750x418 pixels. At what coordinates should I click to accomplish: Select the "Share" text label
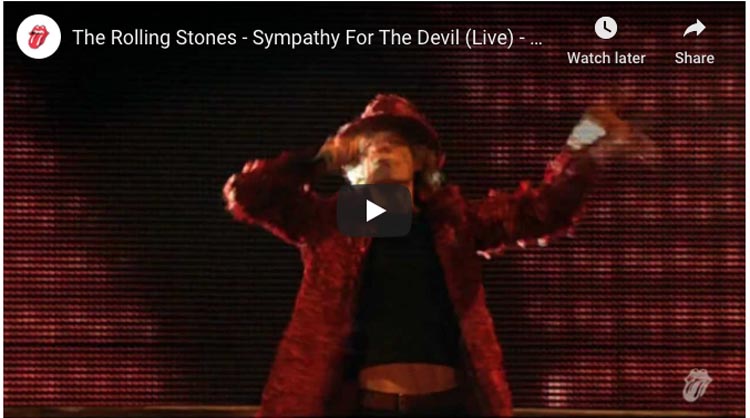pyautogui.click(x=695, y=58)
